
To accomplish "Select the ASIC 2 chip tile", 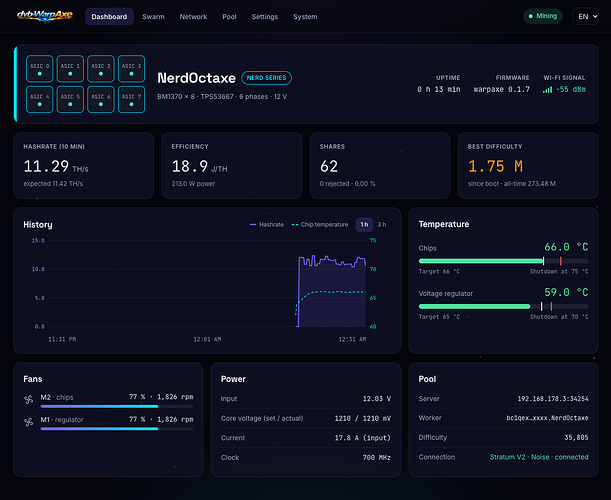I will click(101, 69).
